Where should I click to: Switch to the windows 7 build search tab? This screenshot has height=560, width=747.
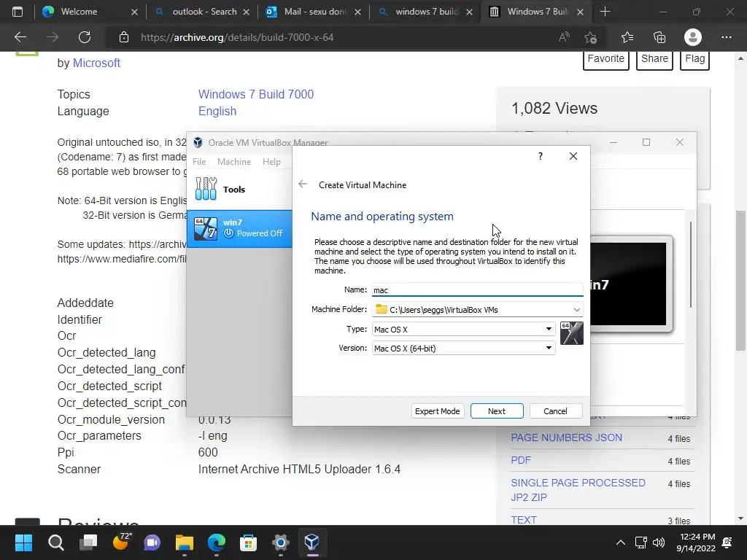pos(425,12)
